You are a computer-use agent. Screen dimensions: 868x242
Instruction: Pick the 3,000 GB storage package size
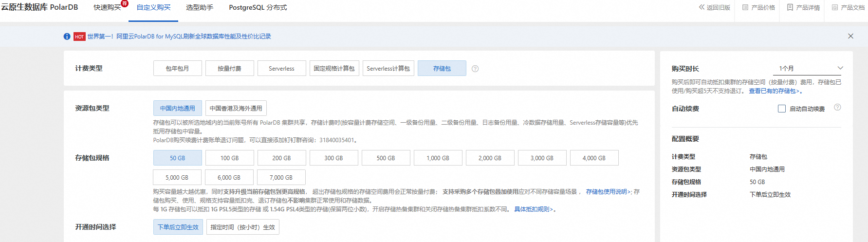coord(542,158)
